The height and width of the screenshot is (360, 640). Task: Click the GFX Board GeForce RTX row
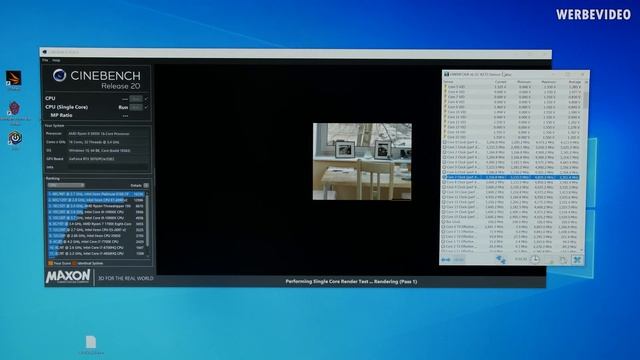(x=97, y=159)
